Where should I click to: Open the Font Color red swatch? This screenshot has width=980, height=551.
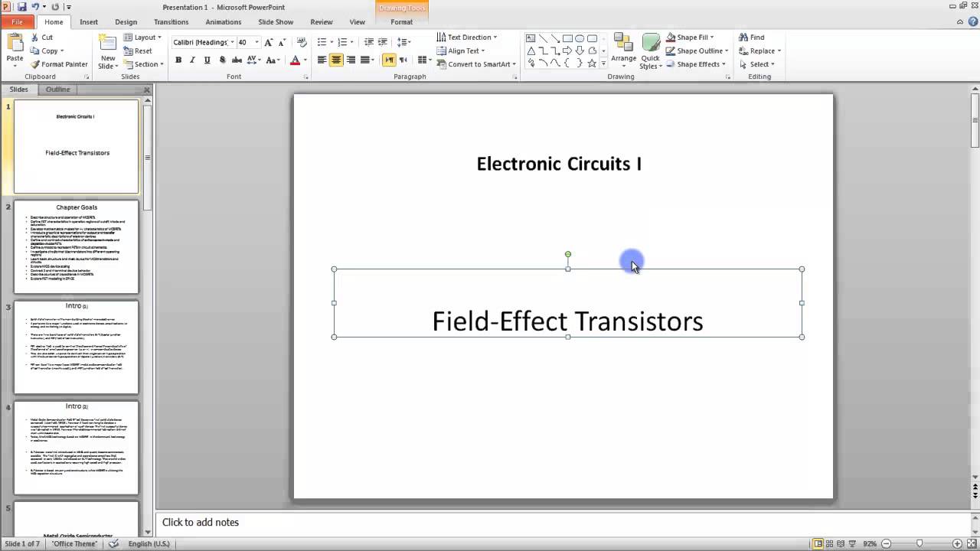tap(295, 60)
